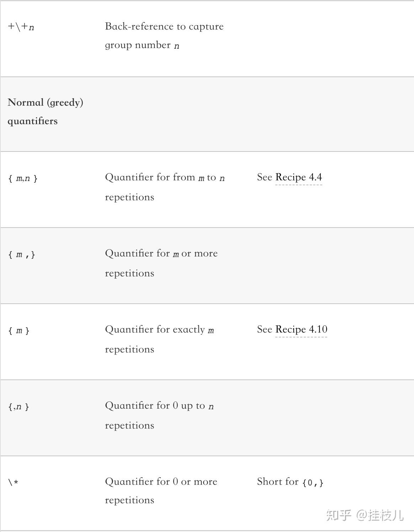414x532 pixels.
Task: Select the \* quantifier syntax cell
Action: point(13,483)
